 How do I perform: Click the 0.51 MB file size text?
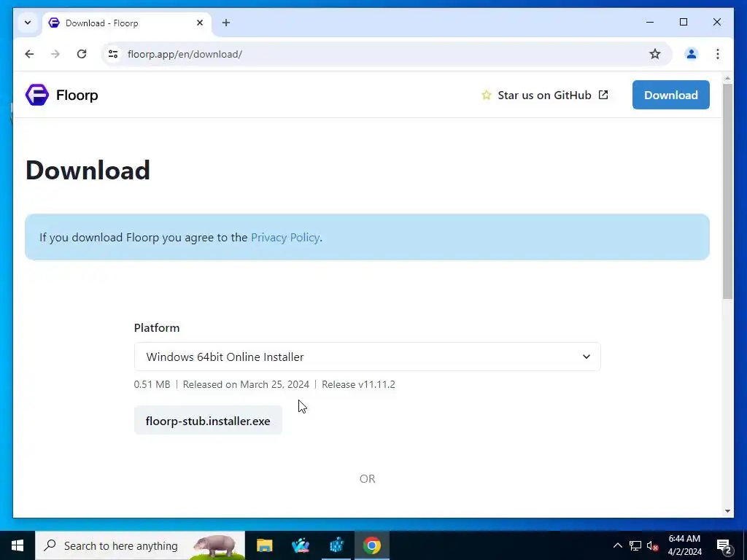tap(152, 384)
